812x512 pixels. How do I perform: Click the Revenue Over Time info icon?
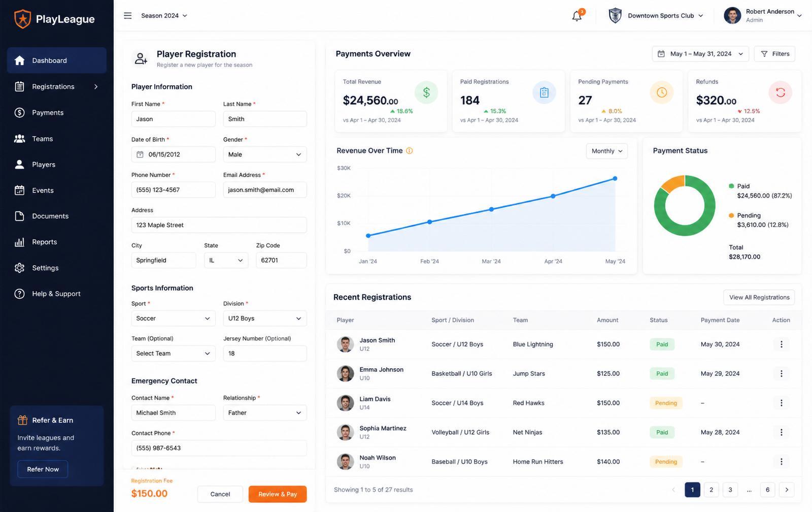(x=410, y=151)
